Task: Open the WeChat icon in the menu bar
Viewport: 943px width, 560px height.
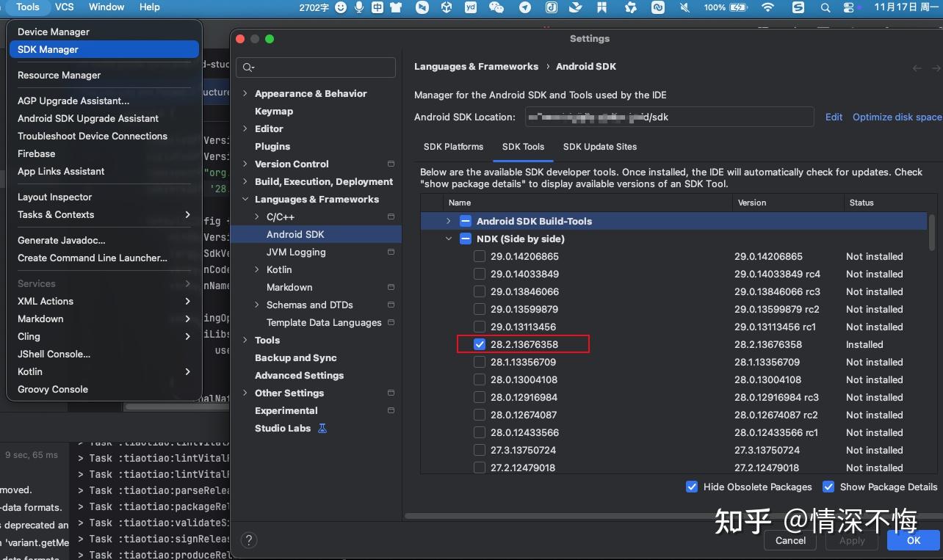Action: (x=496, y=7)
